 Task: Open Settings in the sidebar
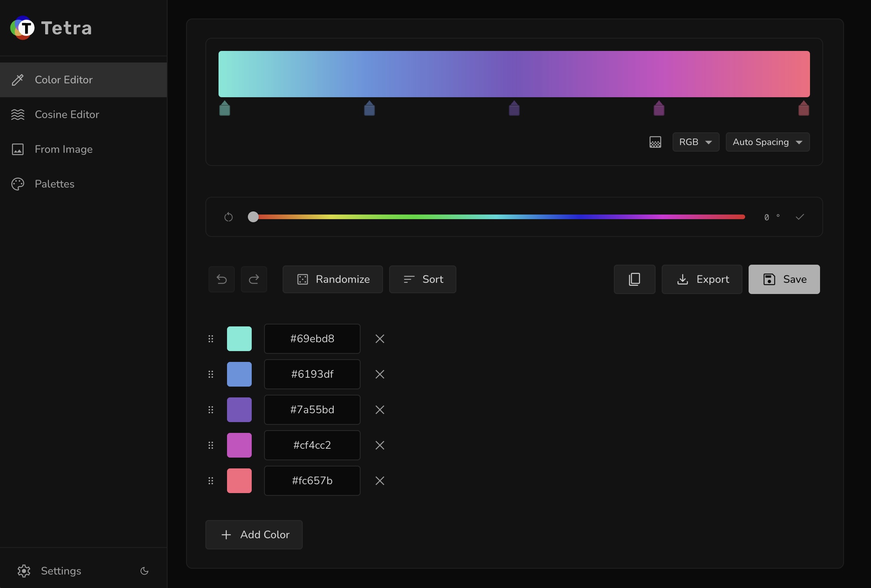click(x=49, y=571)
